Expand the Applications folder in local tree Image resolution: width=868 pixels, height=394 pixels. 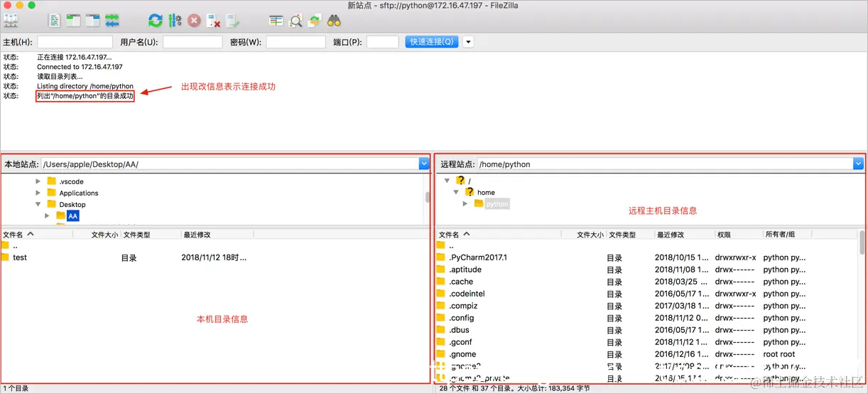coord(38,193)
